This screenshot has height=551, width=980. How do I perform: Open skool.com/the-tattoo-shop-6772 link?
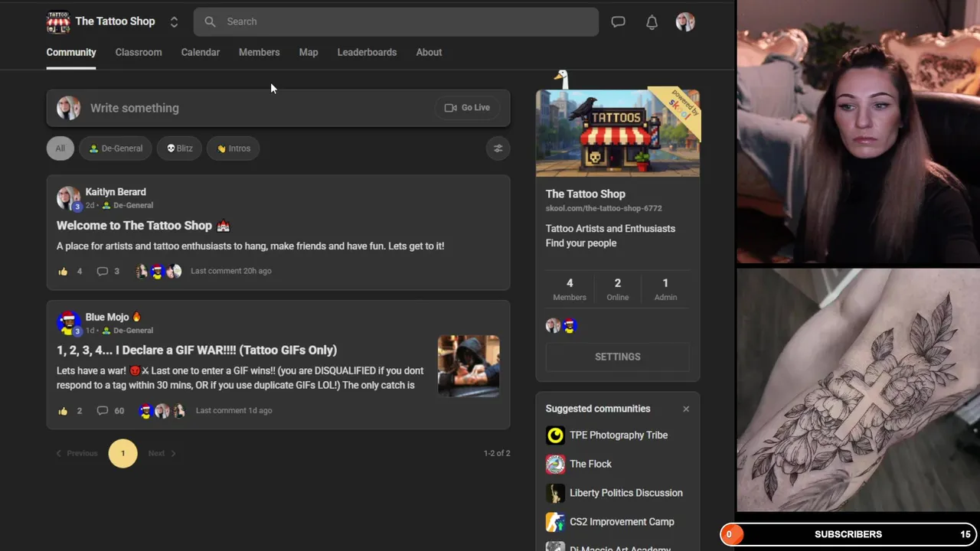(603, 208)
